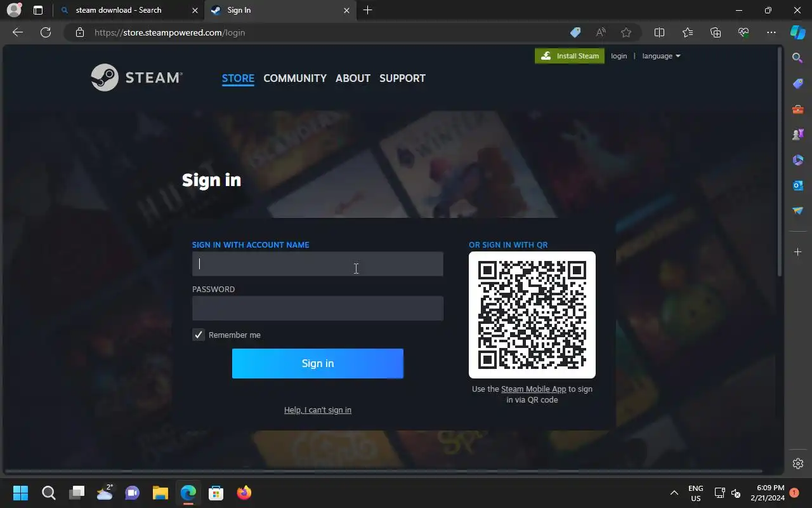812x508 pixels.
Task: Open the Split screen icon
Action: pyautogui.click(x=659, y=32)
